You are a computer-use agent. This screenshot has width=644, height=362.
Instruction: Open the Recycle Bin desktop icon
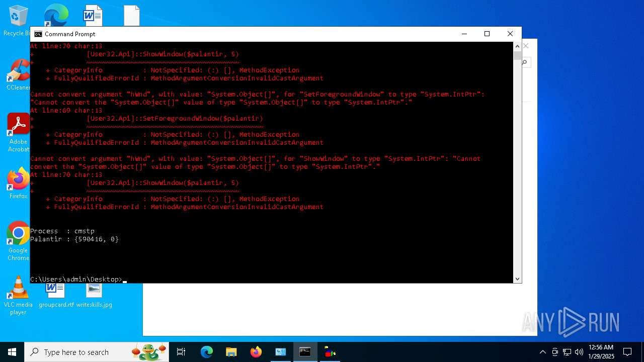pos(18,20)
